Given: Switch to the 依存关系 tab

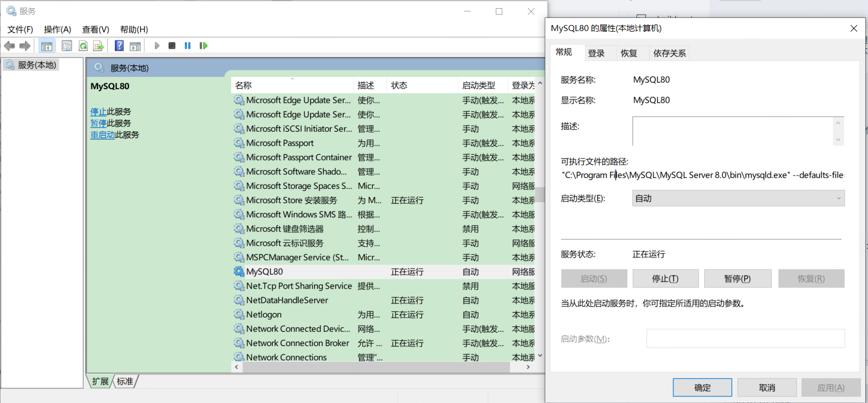Looking at the screenshot, I should click(670, 53).
